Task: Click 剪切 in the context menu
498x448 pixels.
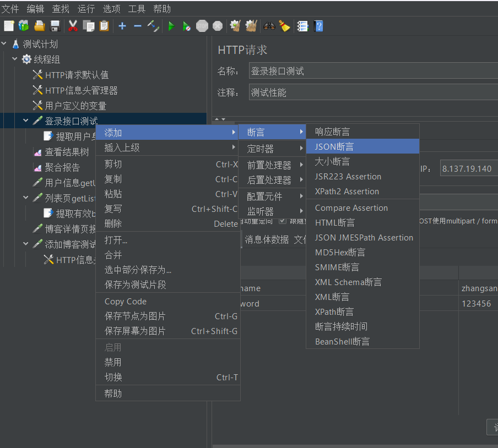Action: pyautogui.click(x=167, y=164)
